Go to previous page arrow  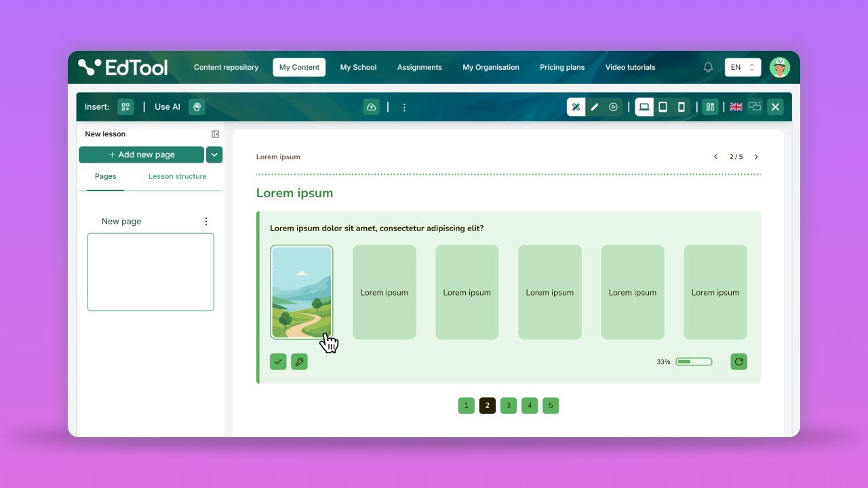pos(715,157)
